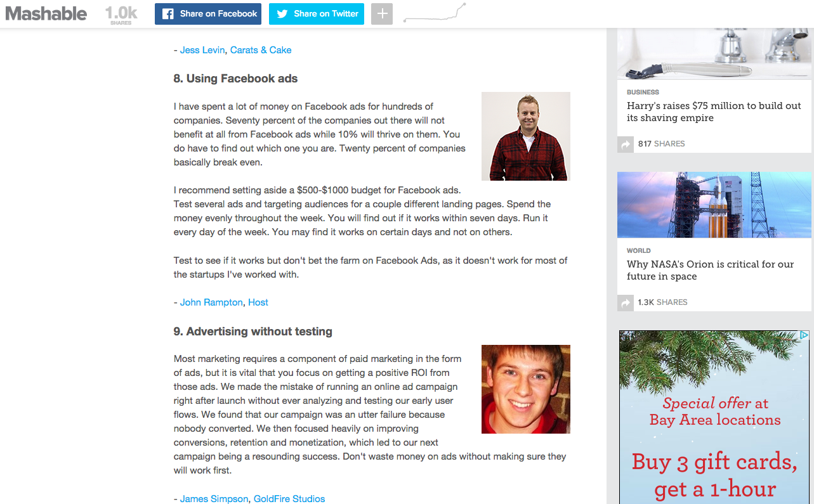
Task: Open Jess Levin author link
Action: 202,50
